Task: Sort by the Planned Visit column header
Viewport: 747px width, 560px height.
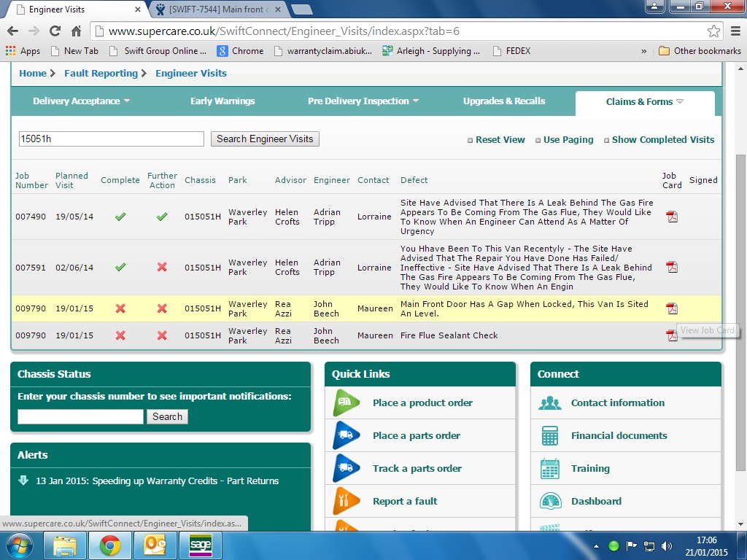Action: tap(71, 181)
